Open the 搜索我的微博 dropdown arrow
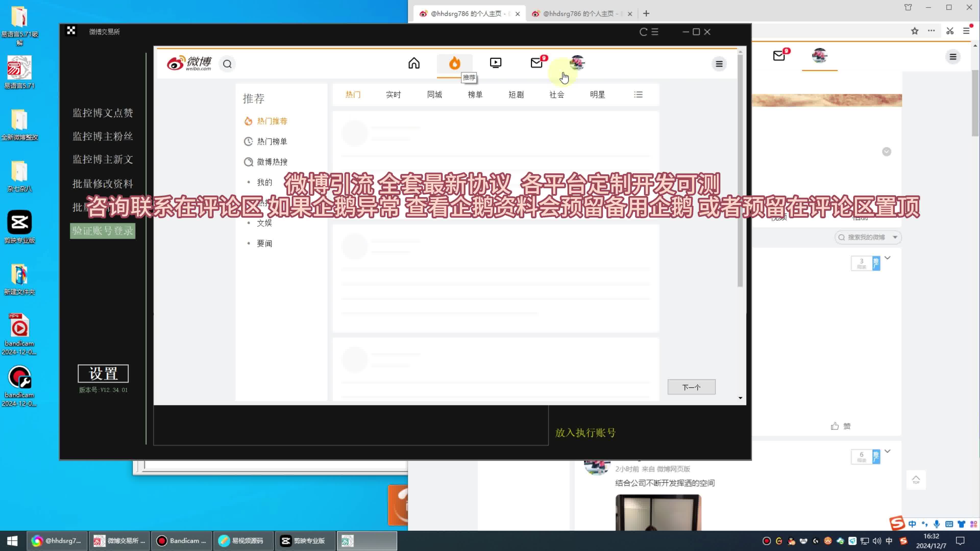980x551 pixels. click(895, 237)
